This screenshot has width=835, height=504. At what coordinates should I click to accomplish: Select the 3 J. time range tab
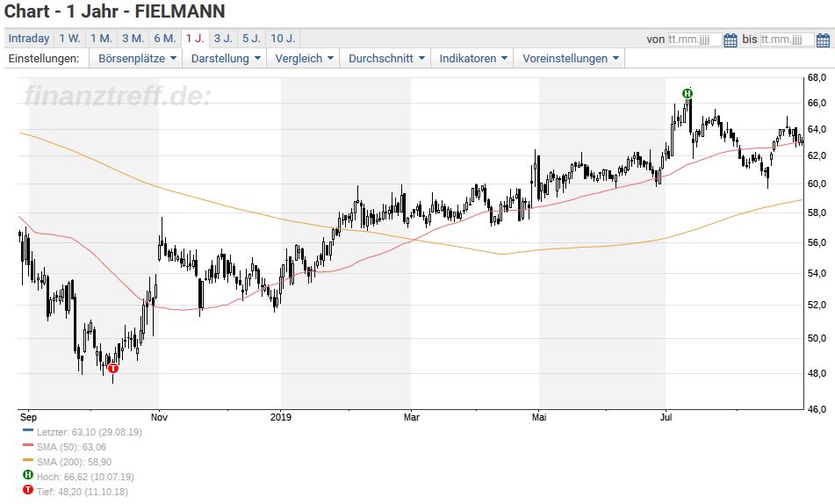tap(223, 39)
